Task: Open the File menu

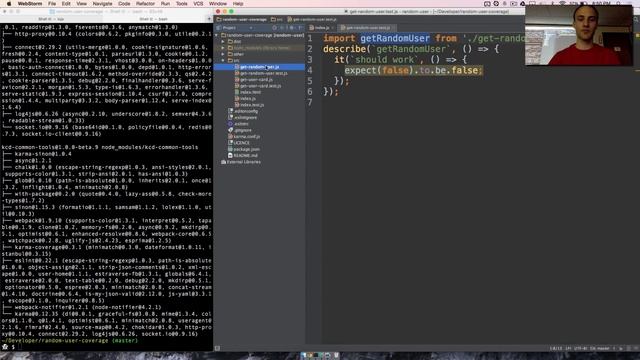Action: click(52, 4)
